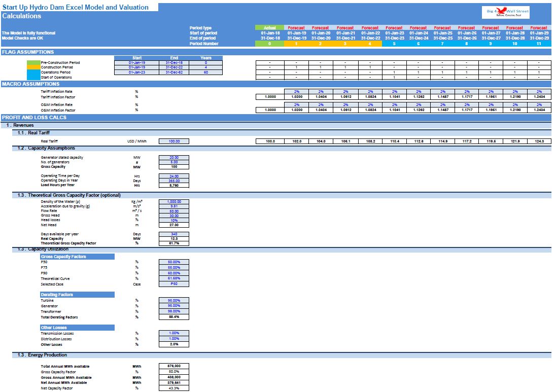Click the Load Hours per Year value 8,760
The image size is (556, 392).
click(x=173, y=185)
